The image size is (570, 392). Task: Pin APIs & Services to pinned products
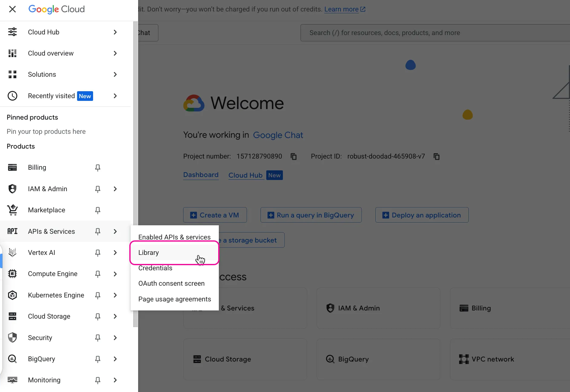pyautogui.click(x=98, y=231)
